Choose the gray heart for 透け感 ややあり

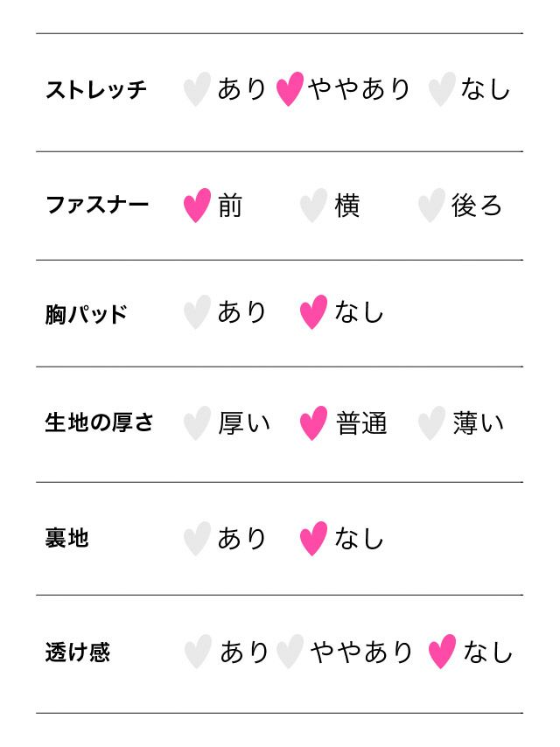point(290,652)
